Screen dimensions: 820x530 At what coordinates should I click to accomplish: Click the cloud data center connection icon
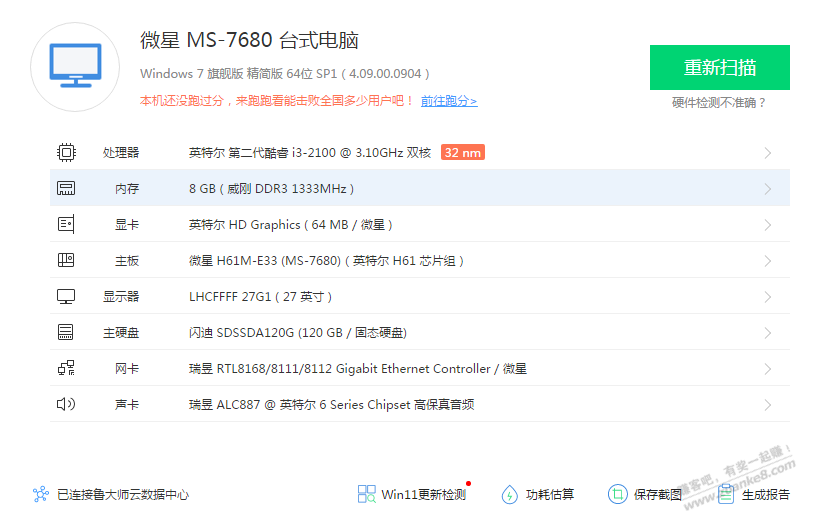(x=41, y=494)
